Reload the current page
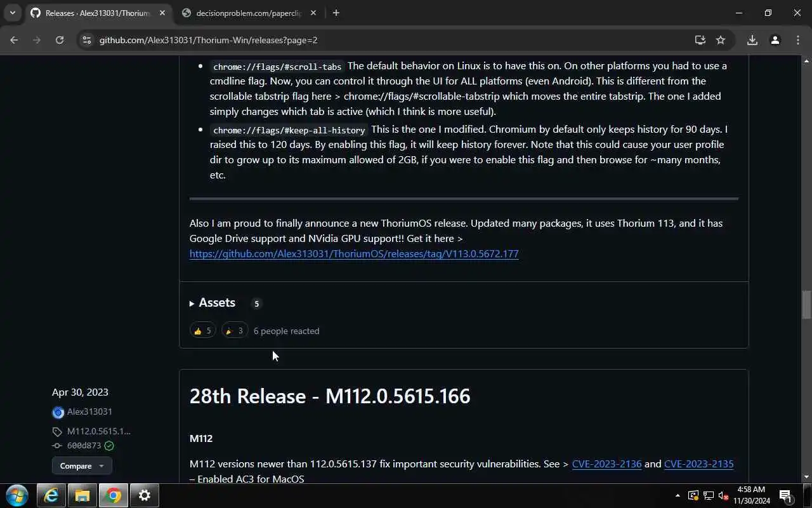Viewport: 812px width, 508px height. (60, 40)
